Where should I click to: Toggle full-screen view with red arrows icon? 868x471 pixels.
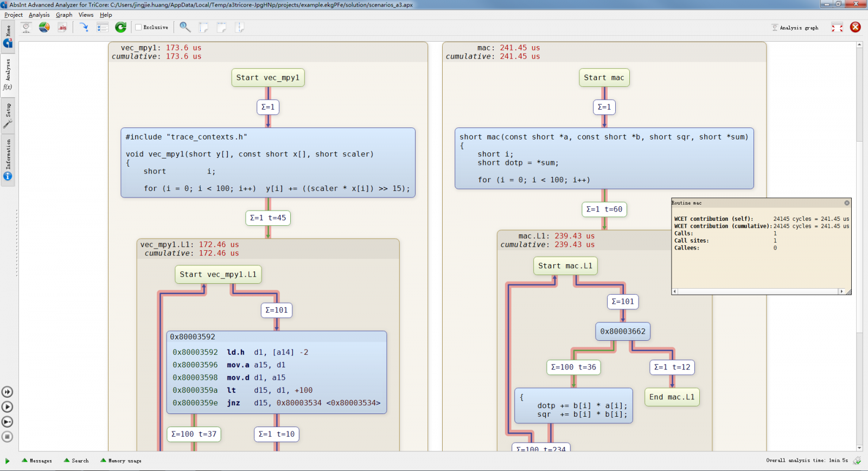[x=837, y=27]
